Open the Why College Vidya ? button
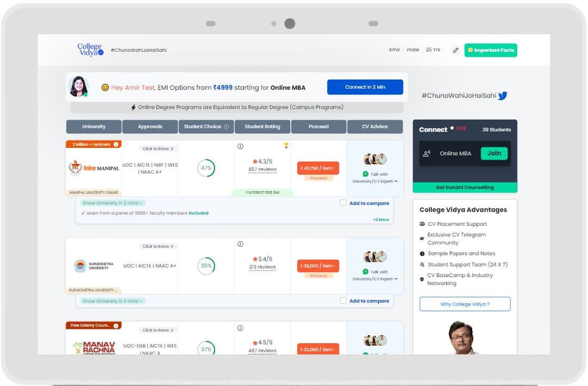The height and width of the screenshot is (386, 588). (465, 304)
